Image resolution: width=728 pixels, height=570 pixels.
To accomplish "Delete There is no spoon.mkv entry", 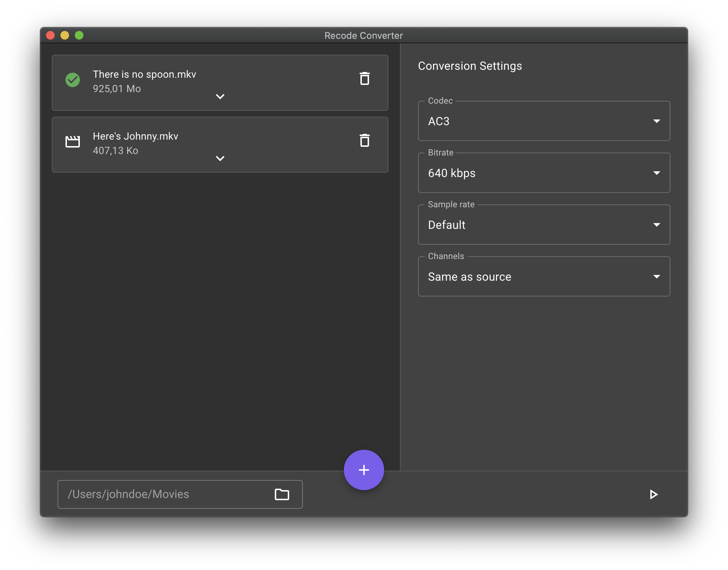I will coord(364,78).
